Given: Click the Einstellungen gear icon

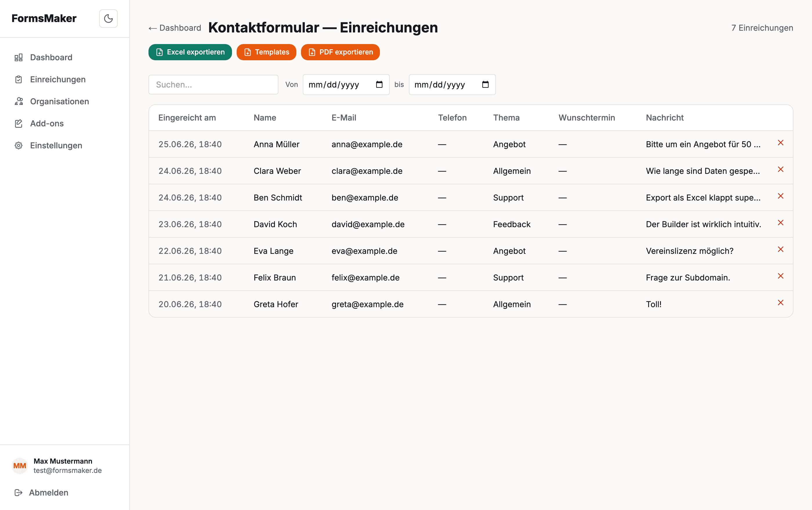Looking at the screenshot, I should pyautogui.click(x=19, y=145).
